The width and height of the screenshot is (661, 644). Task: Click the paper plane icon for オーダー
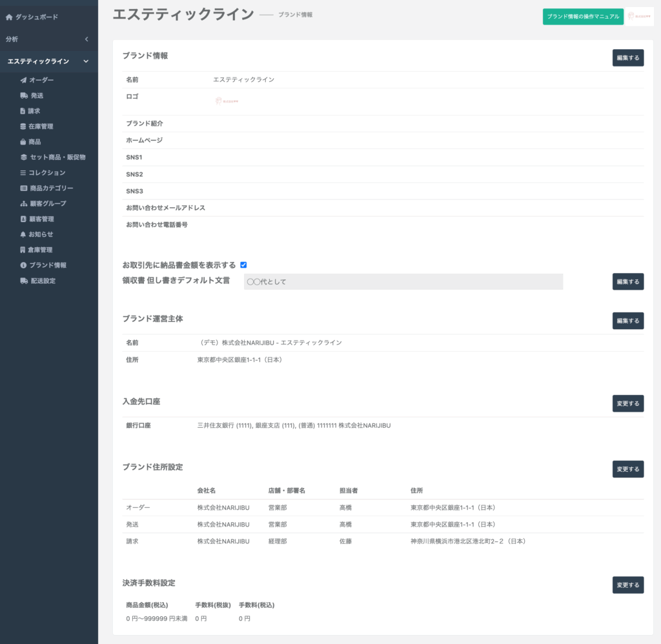(x=24, y=80)
